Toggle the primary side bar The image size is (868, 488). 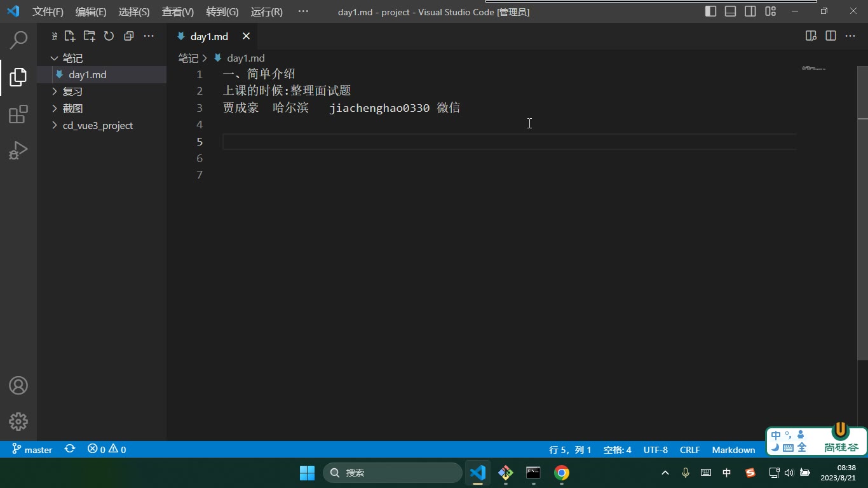tap(711, 11)
